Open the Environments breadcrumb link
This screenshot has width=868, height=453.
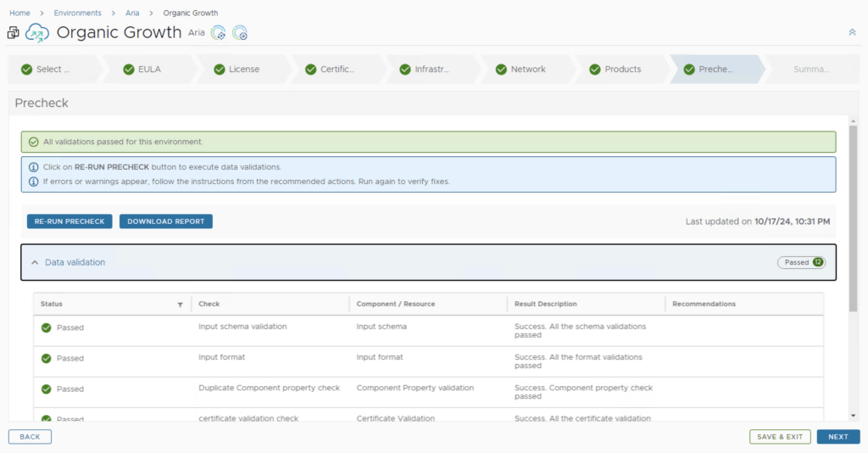click(77, 14)
